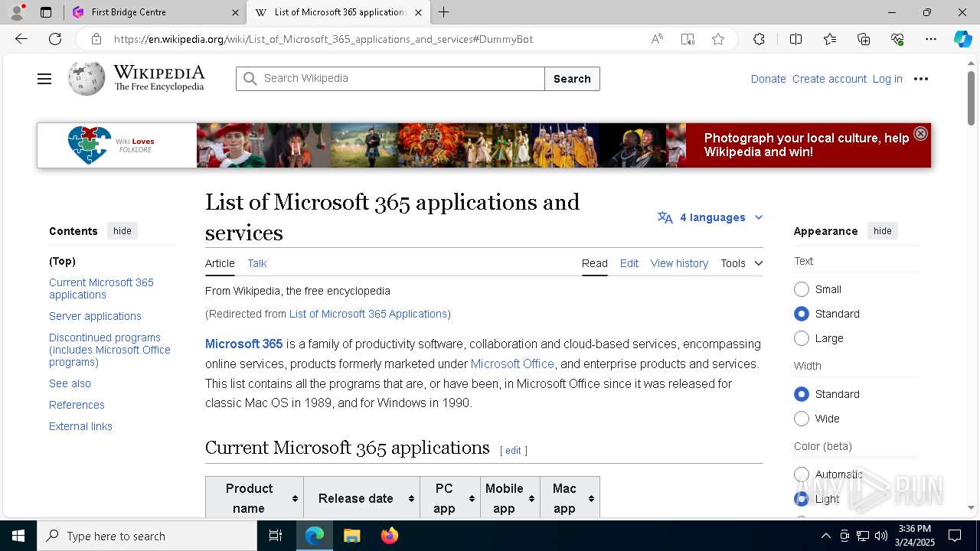The width and height of the screenshot is (980, 551).
Task: Add this page to favorites star
Action: coord(717,39)
